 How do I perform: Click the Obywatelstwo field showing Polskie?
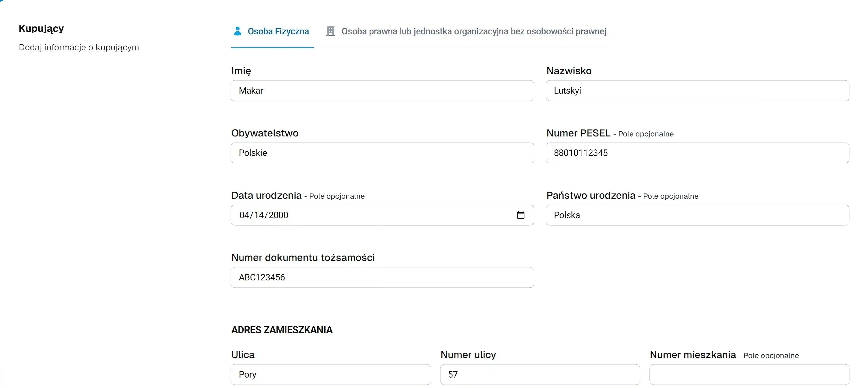[x=382, y=153]
